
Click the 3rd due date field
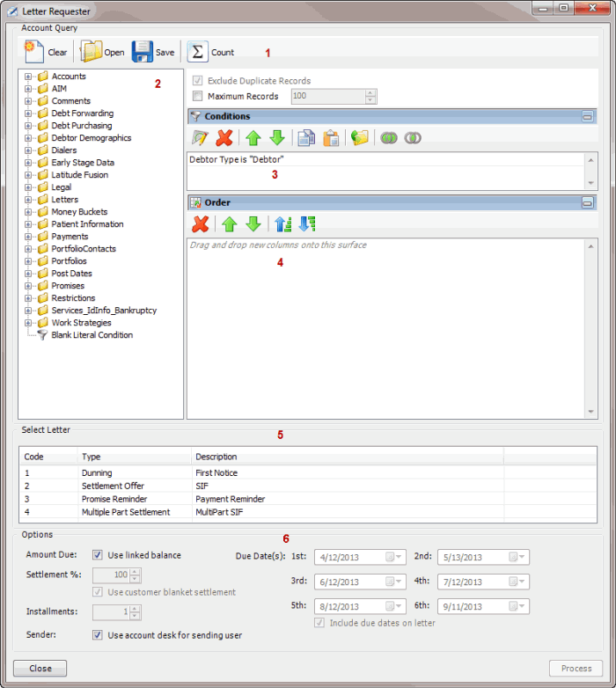coord(360,582)
